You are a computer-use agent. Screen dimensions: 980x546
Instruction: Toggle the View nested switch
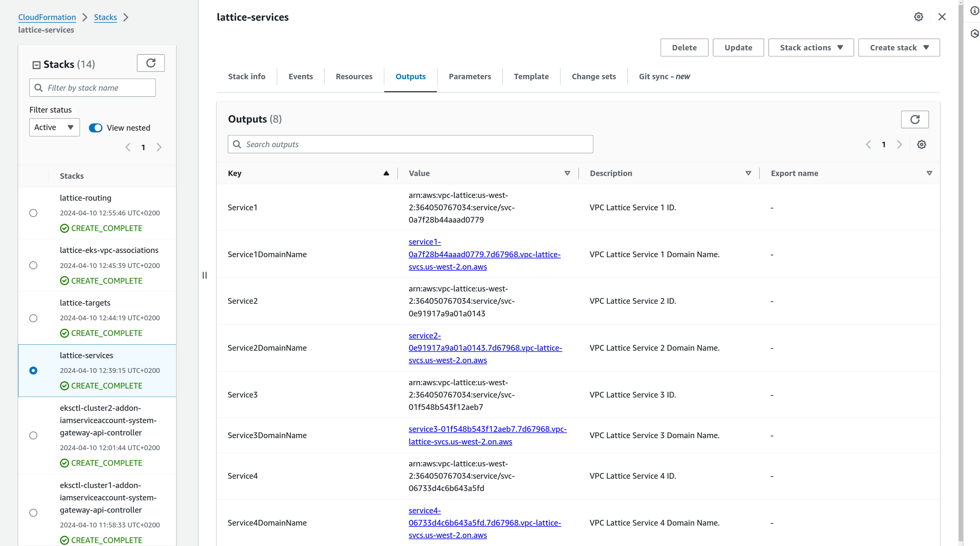coord(96,128)
